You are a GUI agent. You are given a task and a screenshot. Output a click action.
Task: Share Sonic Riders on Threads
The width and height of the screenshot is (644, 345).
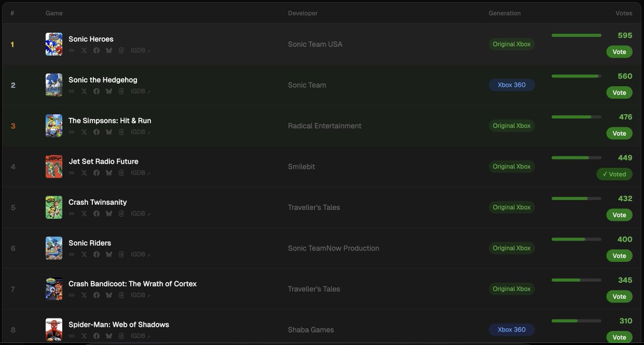(x=121, y=255)
